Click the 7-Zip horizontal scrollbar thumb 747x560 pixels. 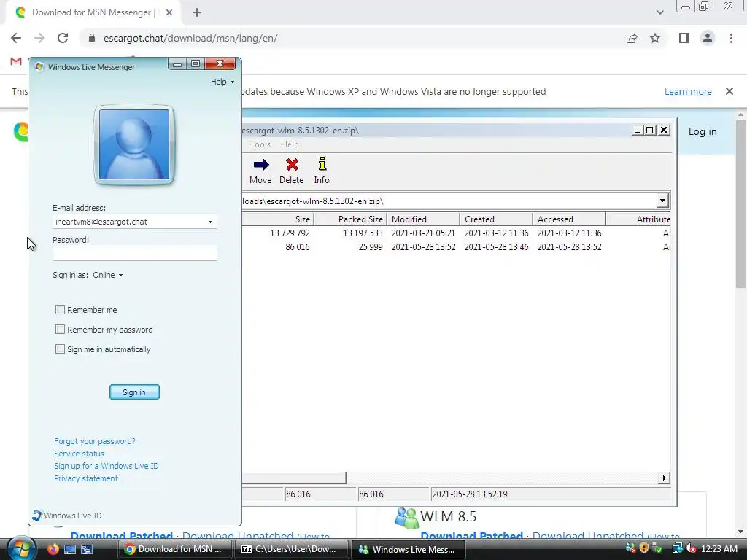pos(293,478)
